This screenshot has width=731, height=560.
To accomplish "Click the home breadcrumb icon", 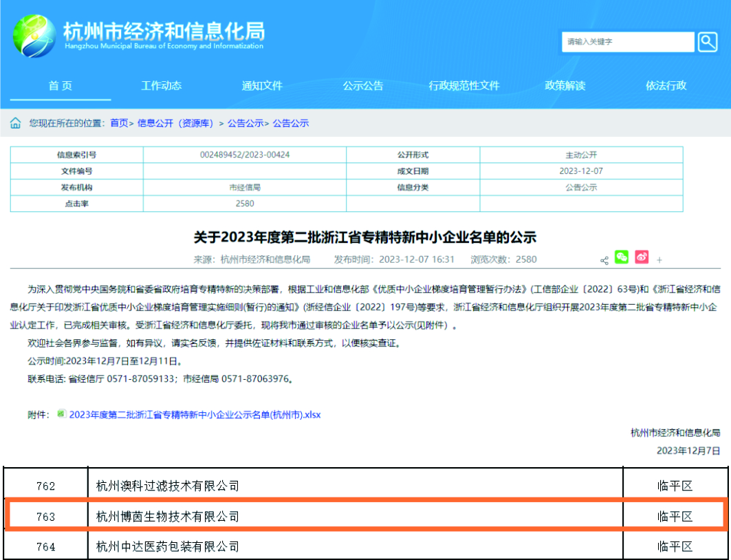I will click(x=15, y=123).
